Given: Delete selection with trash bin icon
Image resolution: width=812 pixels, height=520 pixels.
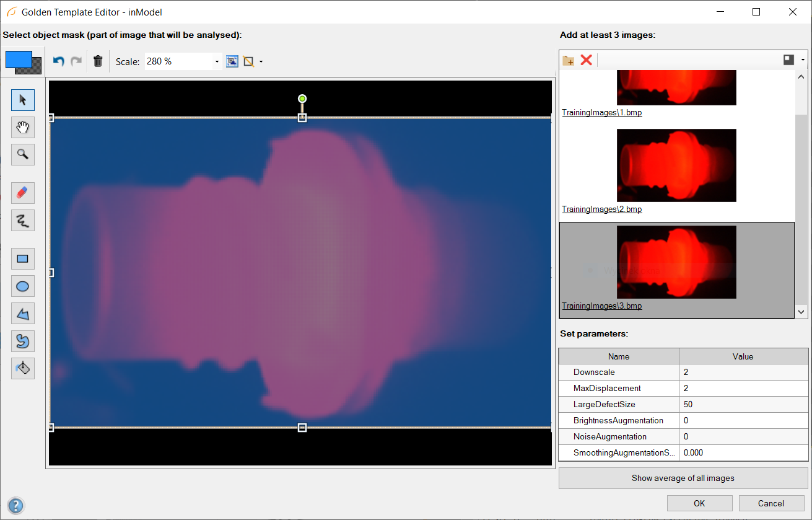Looking at the screenshot, I should click(98, 61).
